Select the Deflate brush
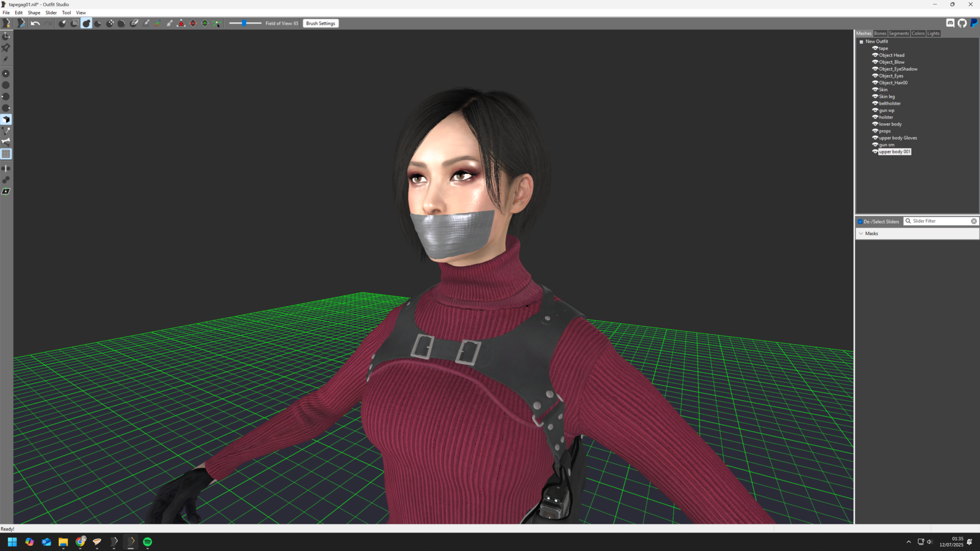This screenshot has width=980, height=551. (98, 23)
